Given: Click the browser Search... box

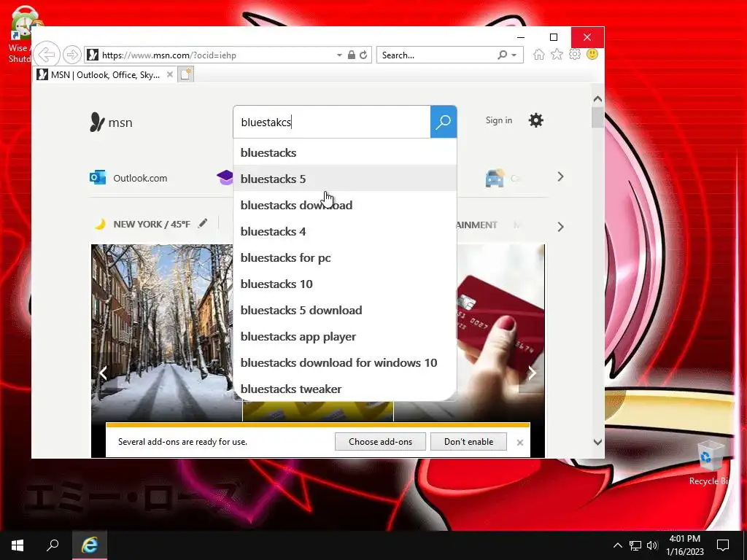Looking at the screenshot, I should 436,55.
